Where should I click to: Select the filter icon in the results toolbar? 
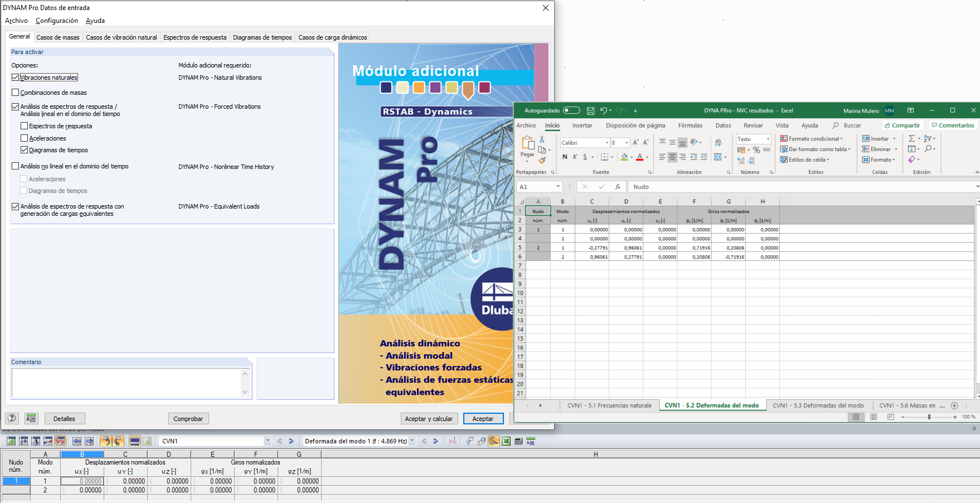(468, 441)
